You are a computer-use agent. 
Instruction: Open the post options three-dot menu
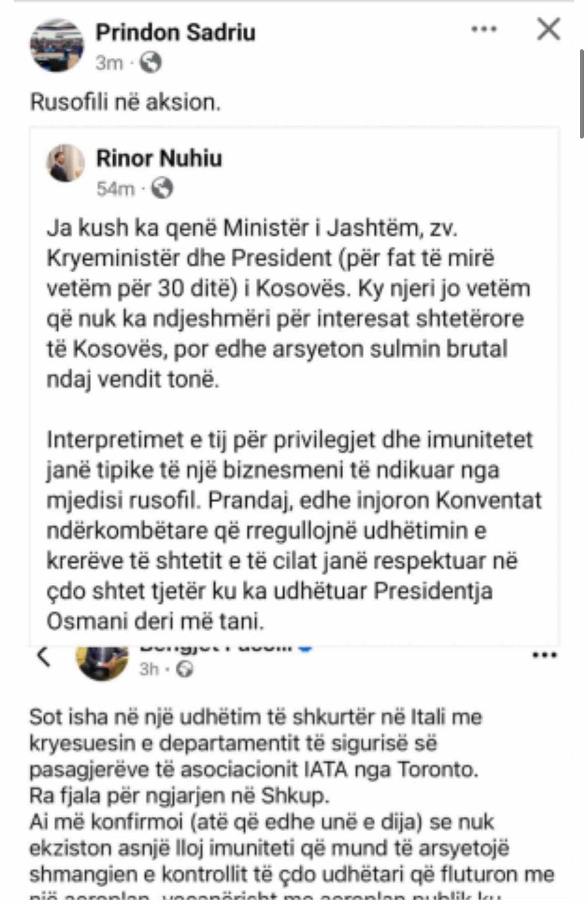click(484, 30)
